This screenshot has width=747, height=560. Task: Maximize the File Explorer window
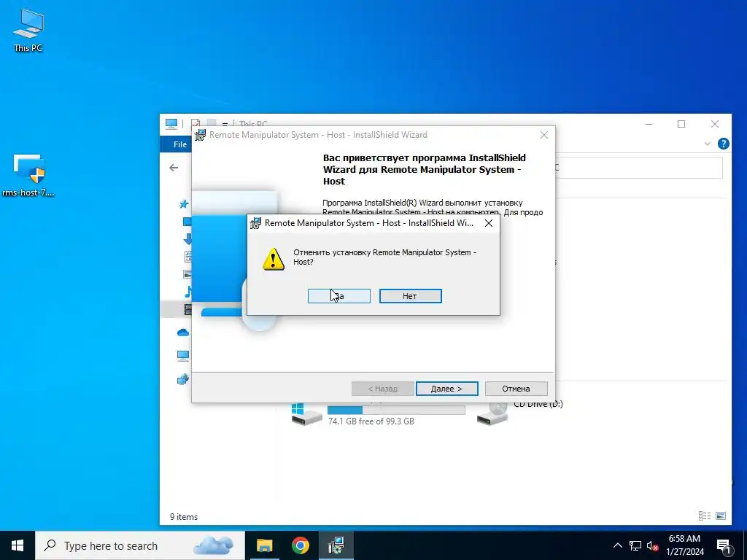[x=681, y=124]
